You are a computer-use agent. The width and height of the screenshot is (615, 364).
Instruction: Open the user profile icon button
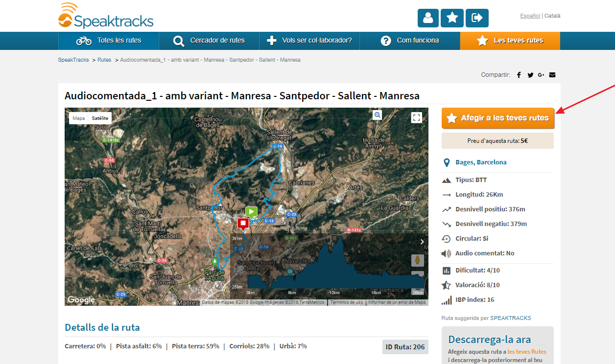coord(428,18)
